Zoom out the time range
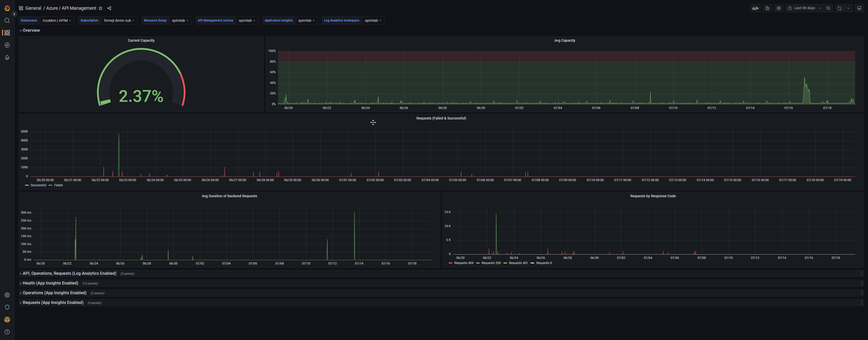Image resolution: width=868 pixels, height=340 pixels. coord(828,8)
